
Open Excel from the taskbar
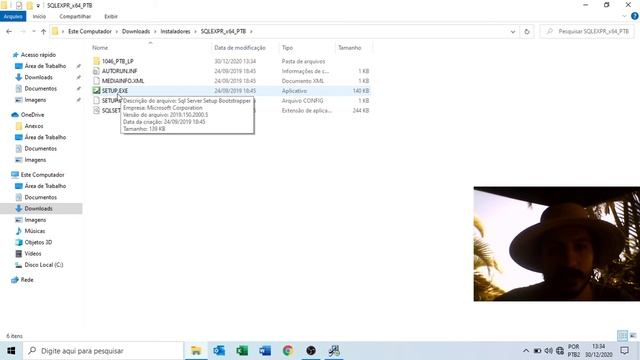click(242, 351)
